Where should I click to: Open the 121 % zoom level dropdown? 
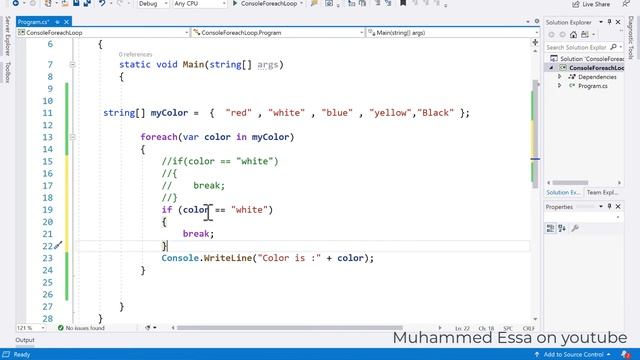(31, 328)
